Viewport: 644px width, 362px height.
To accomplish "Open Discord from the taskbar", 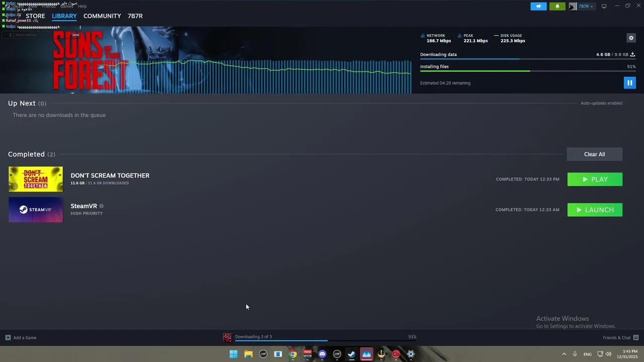I will point(323,354).
